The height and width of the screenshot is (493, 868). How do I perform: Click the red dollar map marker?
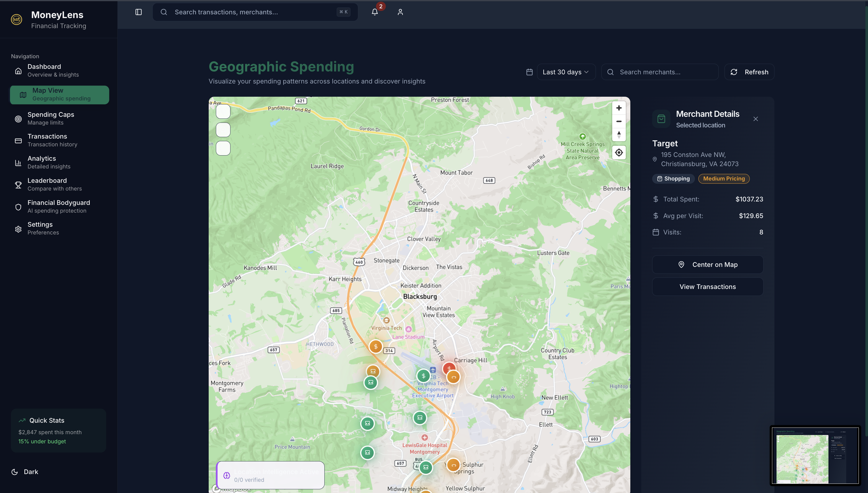click(x=449, y=368)
